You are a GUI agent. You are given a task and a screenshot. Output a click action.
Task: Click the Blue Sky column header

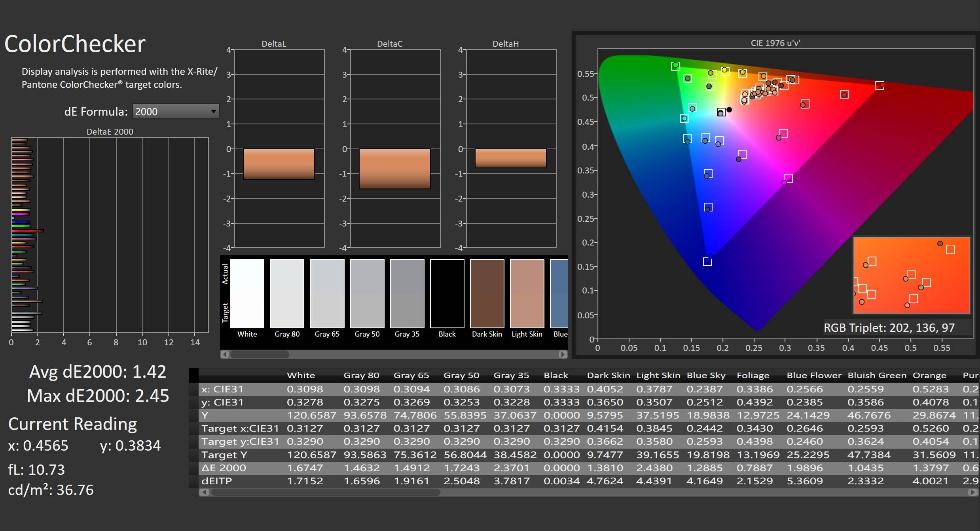[706, 375]
